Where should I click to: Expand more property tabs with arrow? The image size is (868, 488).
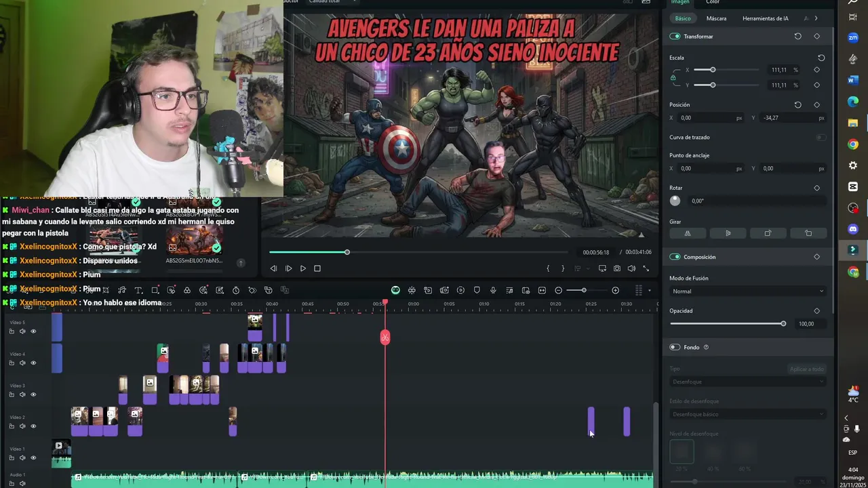816,18
